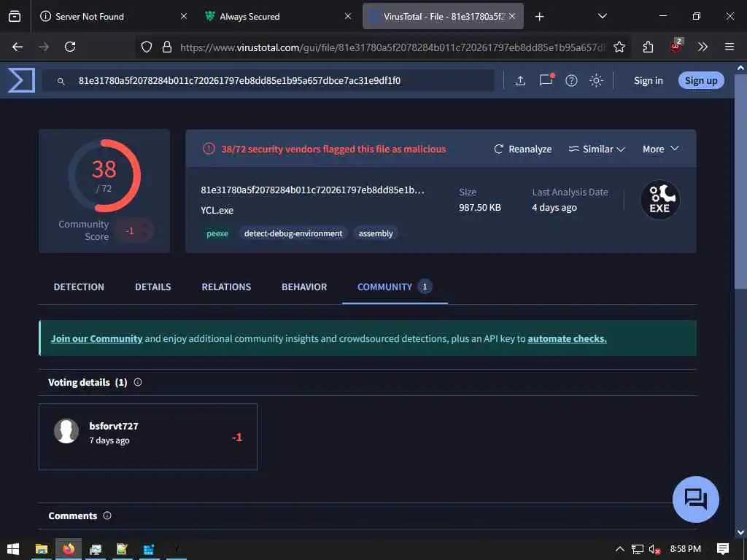Open the Join our Community link
747x560 pixels.
pyautogui.click(x=97, y=338)
